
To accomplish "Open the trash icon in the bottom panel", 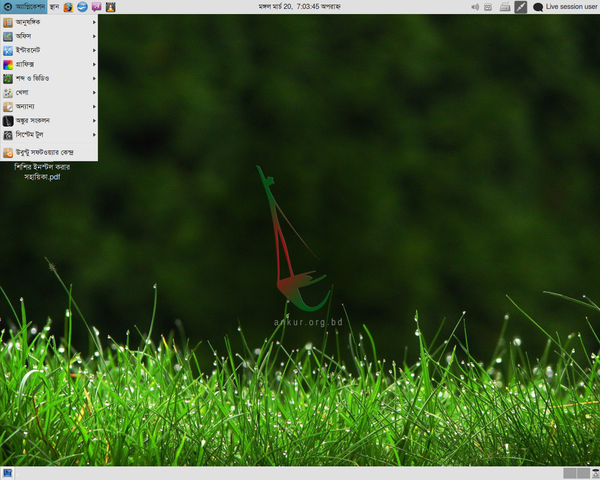I will click(595, 473).
